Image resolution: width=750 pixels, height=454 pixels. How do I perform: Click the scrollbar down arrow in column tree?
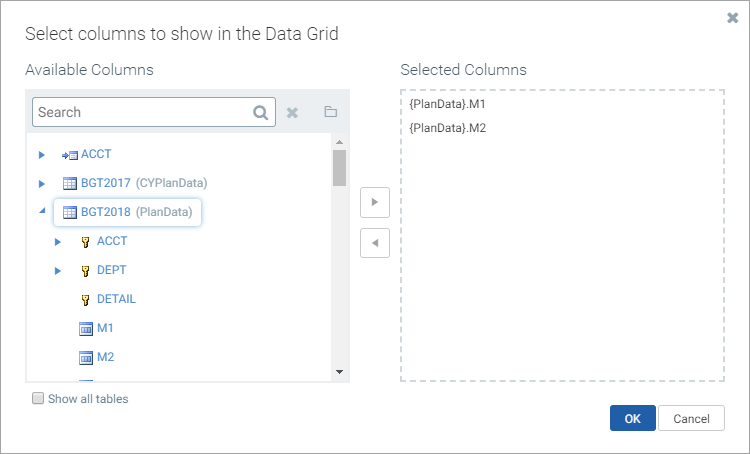coord(340,372)
